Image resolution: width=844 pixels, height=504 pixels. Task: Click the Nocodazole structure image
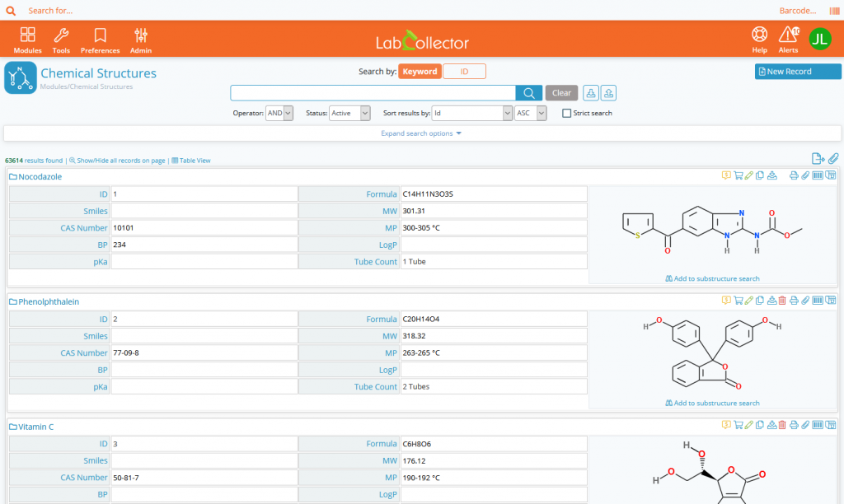[x=712, y=230]
